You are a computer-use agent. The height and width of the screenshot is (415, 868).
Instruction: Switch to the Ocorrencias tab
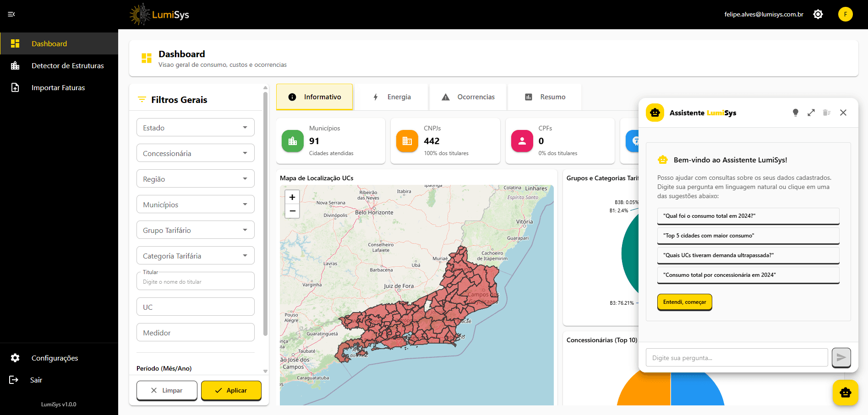[468, 97]
